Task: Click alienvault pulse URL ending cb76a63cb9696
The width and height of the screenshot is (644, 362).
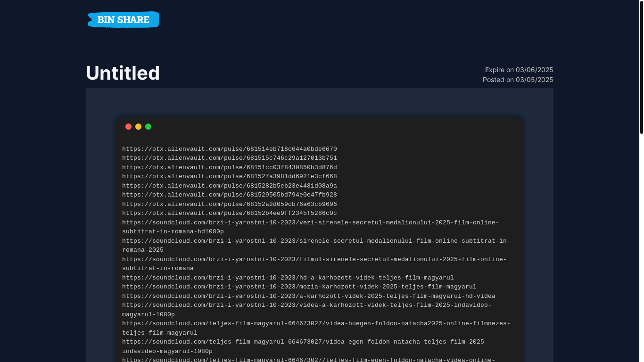Action: coord(230,204)
